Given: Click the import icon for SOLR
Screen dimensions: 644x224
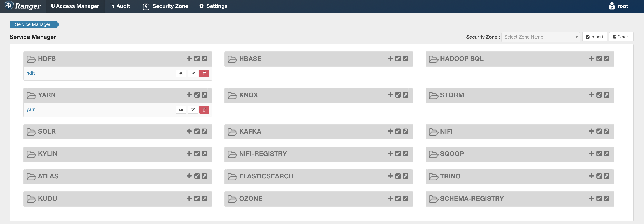Looking at the screenshot, I should (x=197, y=131).
